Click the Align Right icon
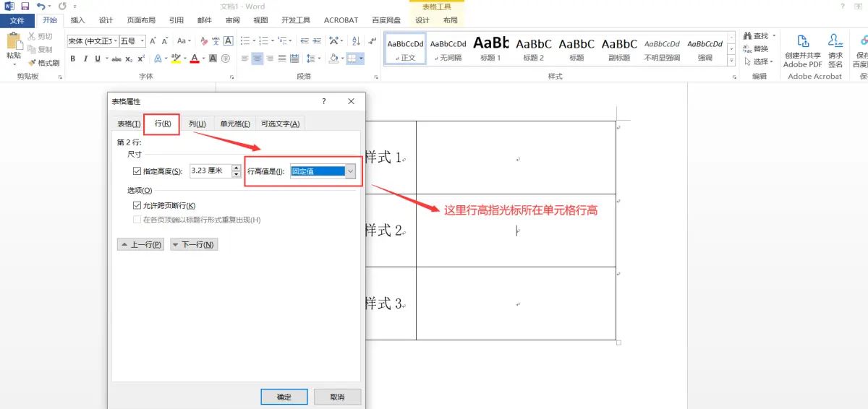 271,58
